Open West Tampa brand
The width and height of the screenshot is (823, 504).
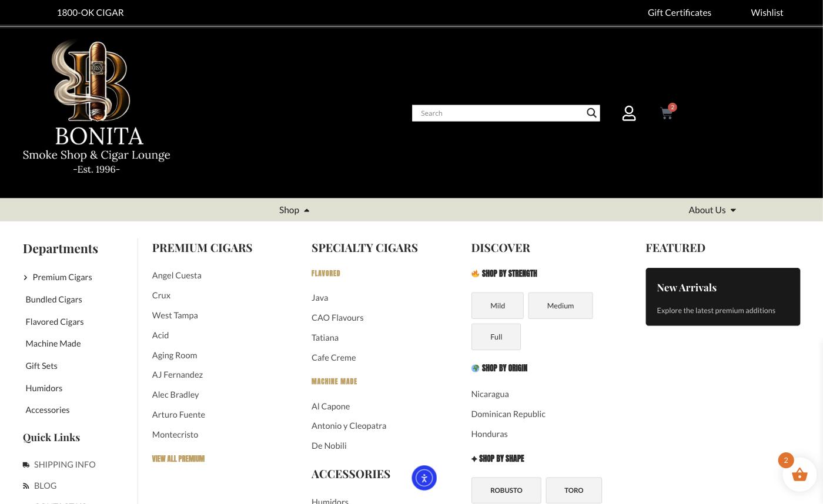(x=175, y=315)
